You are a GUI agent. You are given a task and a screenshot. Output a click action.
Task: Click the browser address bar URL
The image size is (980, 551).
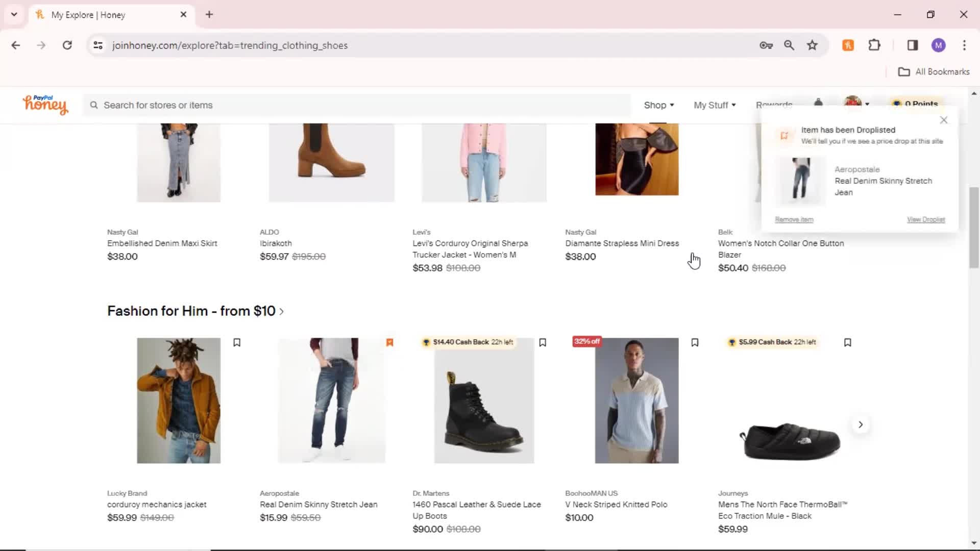[x=230, y=45]
